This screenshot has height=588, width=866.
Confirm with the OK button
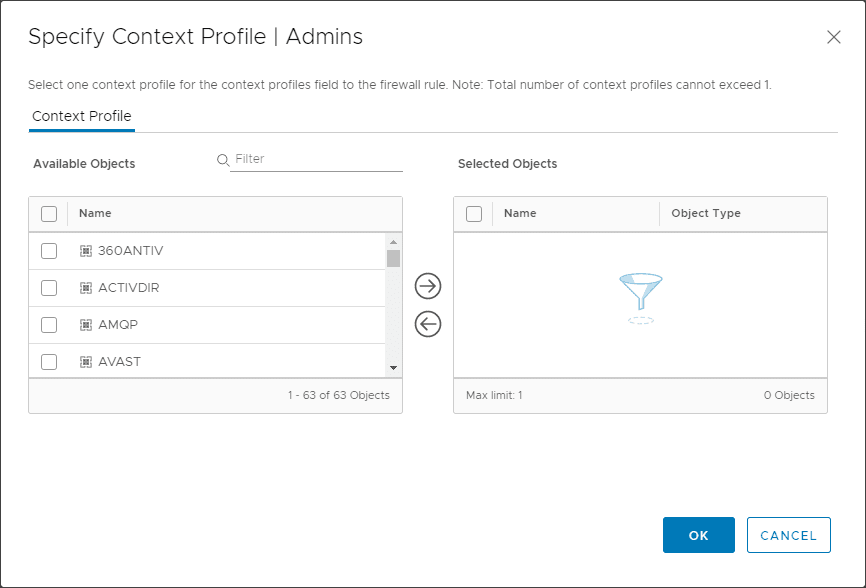[698, 535]
